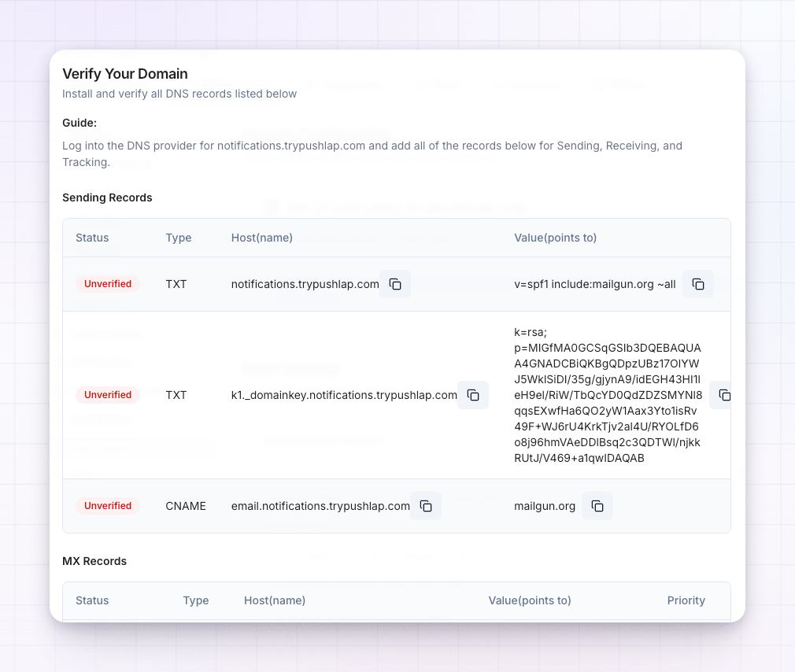Click the Value(points to) header in Sending Records
Image resolution: width=795 pixels, height=672 pixels.
[x=555, y=238]
